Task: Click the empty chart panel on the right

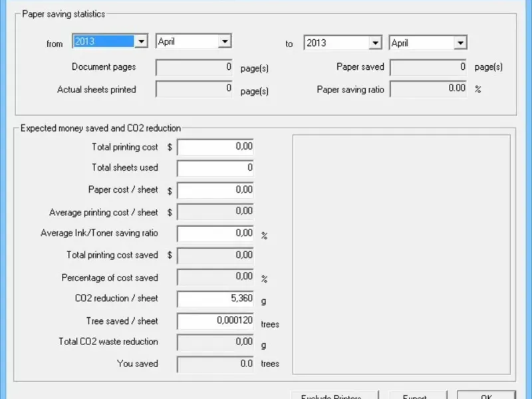Action: coord(402,255)
